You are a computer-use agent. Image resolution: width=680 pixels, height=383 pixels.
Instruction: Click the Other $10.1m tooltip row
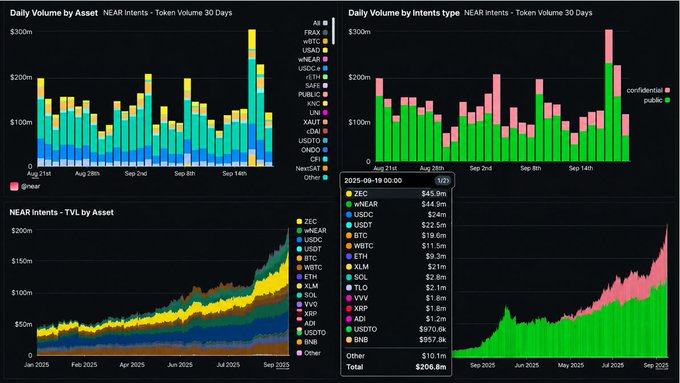pyautogui.click(x=396, y=356)
